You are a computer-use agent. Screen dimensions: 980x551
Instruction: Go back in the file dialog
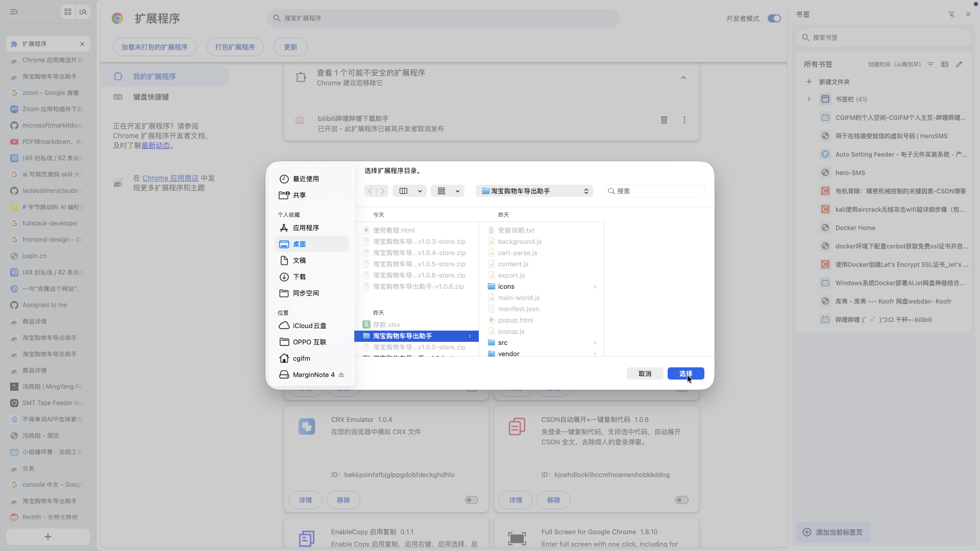(371, 191)
